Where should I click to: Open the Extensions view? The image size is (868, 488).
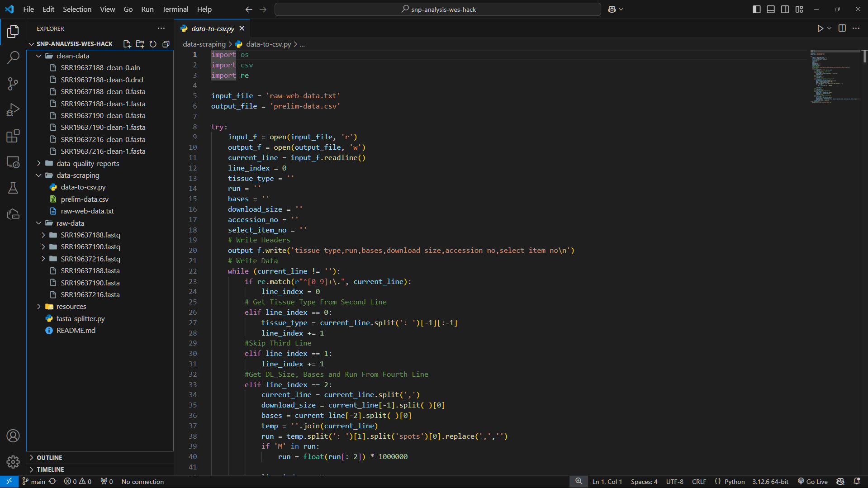pyautogui.click(x=13, y=136)
